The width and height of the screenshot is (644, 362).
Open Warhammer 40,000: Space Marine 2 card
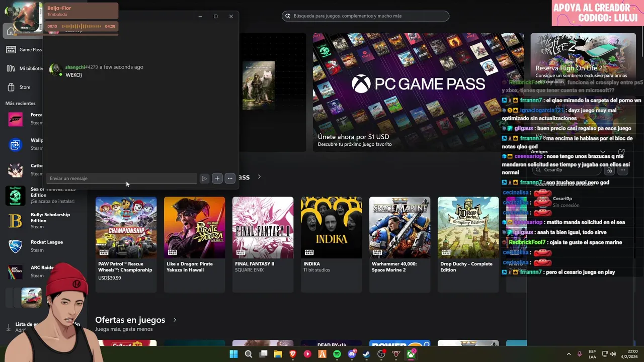399,244
